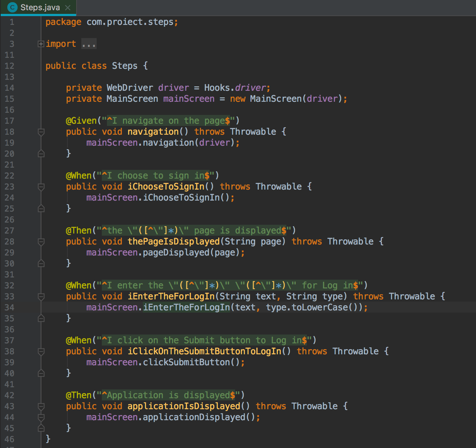
Task: Expand the folded import block plus icon
Action: [x=41, y=44]
